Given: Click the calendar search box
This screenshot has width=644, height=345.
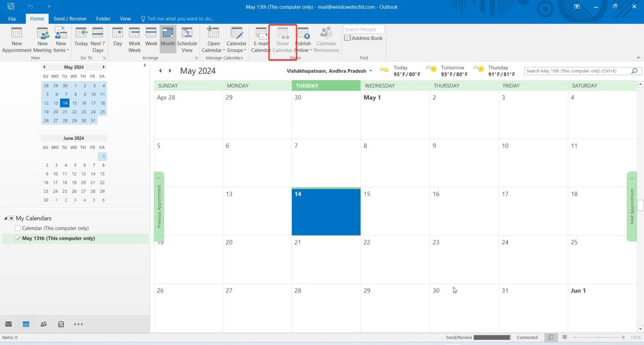Looking at the screenshot, I should (579, 71).
